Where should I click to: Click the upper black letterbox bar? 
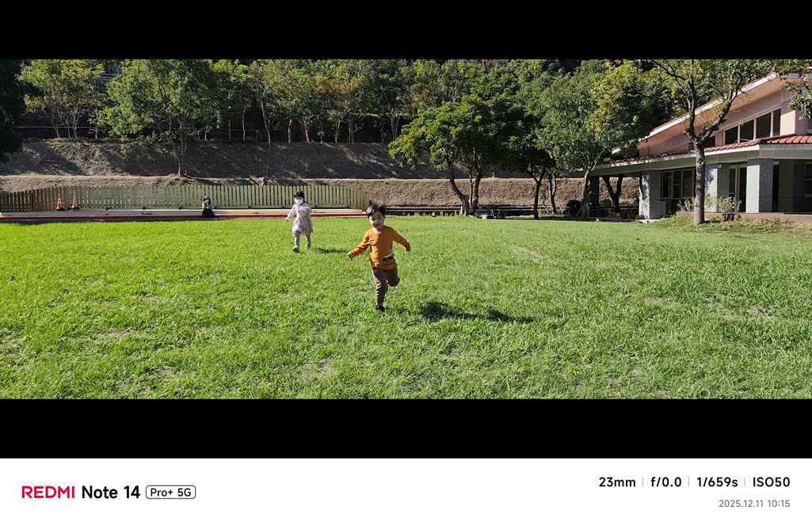pyautogui.click(x=406, y=29)
